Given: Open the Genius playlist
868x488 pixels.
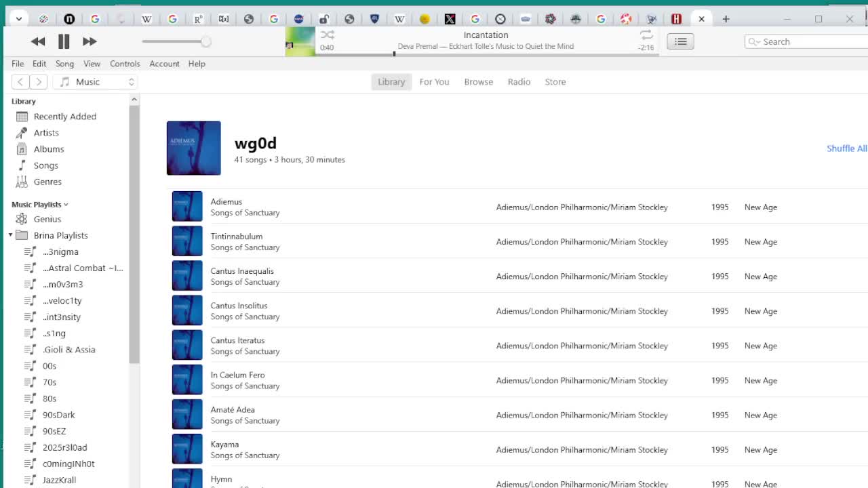Looking at the screenshot, I should click(x=47, y=219).
